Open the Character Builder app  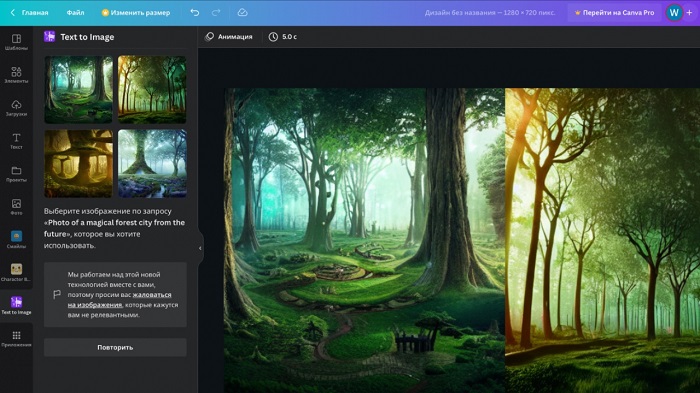[x=16, y=273]
